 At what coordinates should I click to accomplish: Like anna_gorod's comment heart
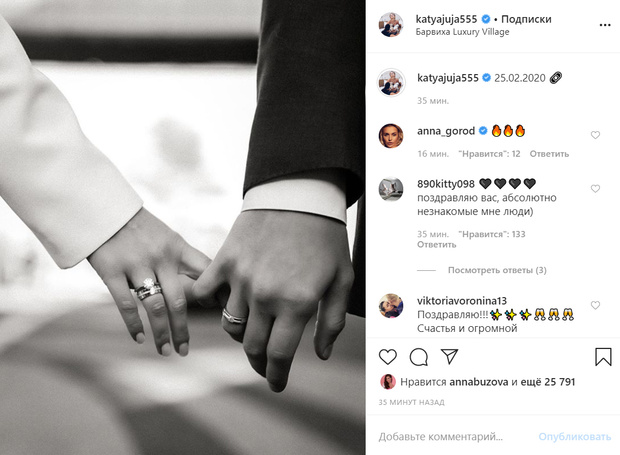click(595, 135)
